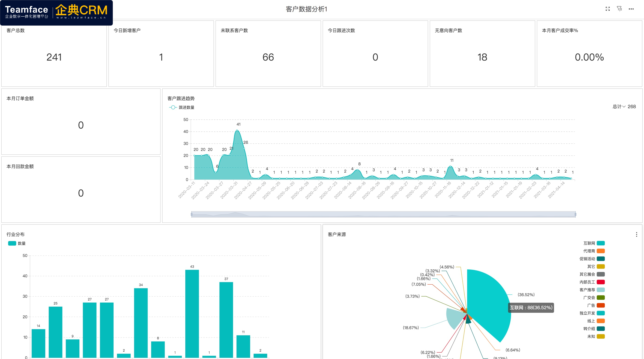Click the (3.73%) pie label
The image size is (644, 359).
pos(412,296)
